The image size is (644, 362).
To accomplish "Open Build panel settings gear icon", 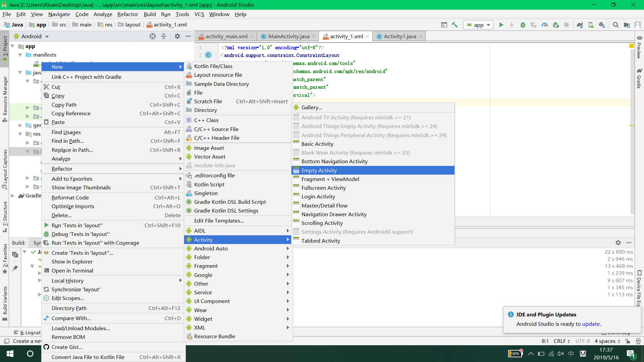I will coord(618,243).
